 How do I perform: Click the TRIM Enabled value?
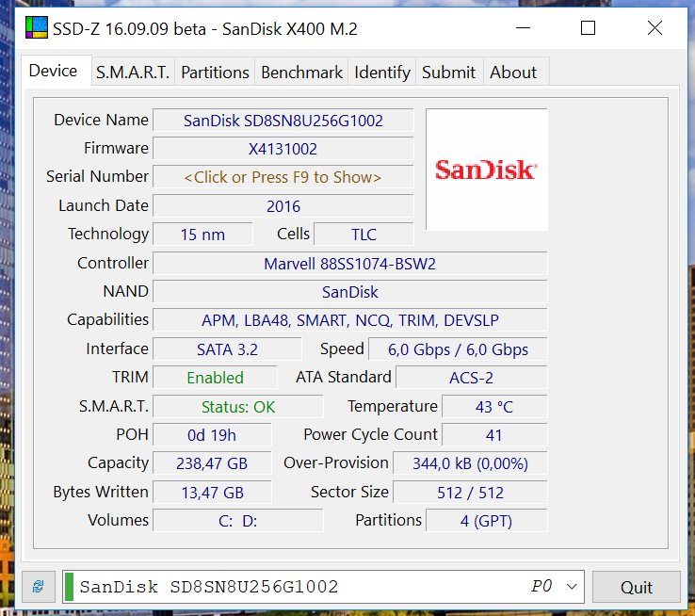[x=215, y=378]
